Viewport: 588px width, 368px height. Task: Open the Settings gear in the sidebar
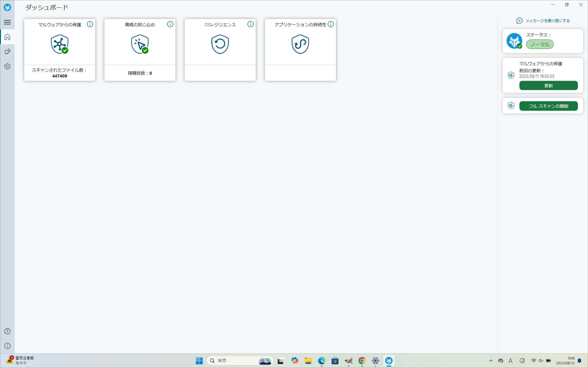click(7, 66)
